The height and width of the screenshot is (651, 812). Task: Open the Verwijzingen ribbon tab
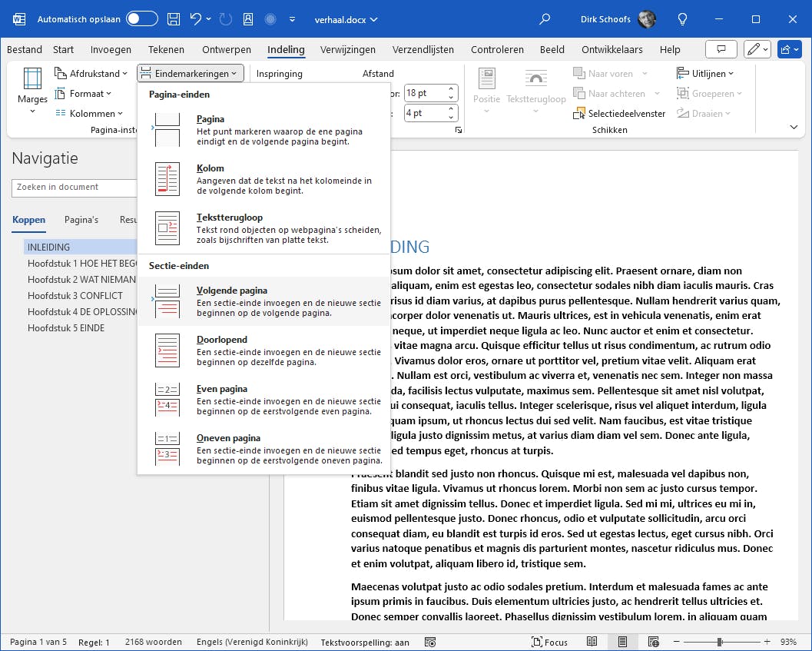tap(348, 49)
